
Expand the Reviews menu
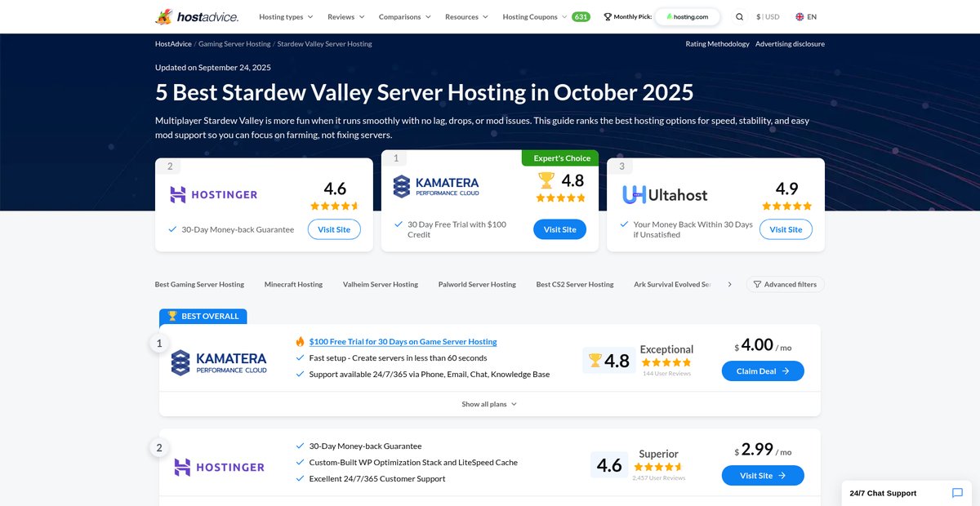pyautogui.click(x=346, y=16)
